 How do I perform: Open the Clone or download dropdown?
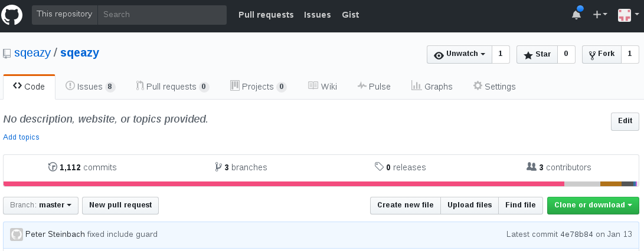[x=593, y=206]
